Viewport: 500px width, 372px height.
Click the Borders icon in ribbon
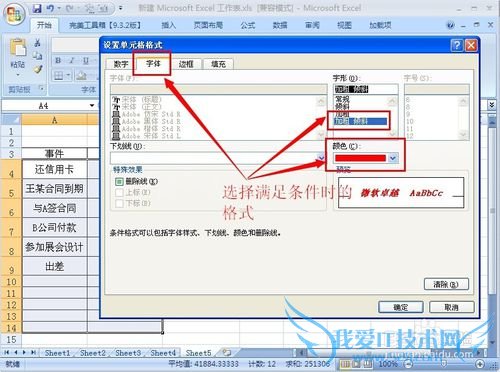coord(59,76)
